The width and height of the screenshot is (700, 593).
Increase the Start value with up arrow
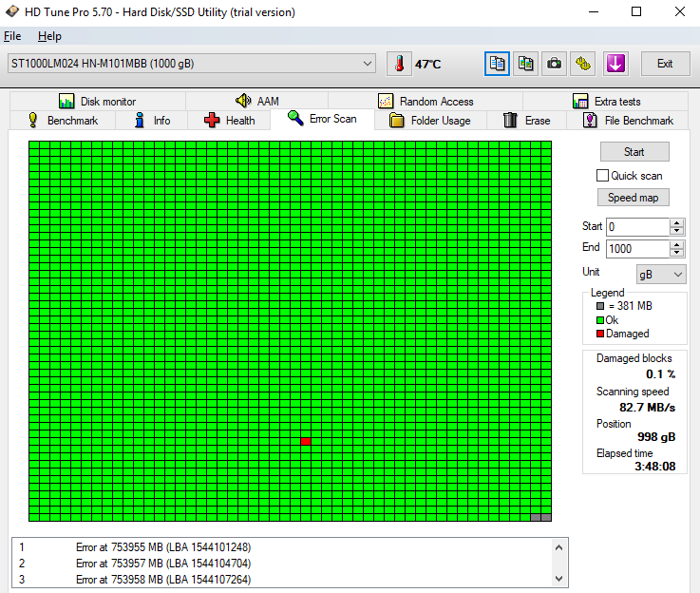[676, 223]
